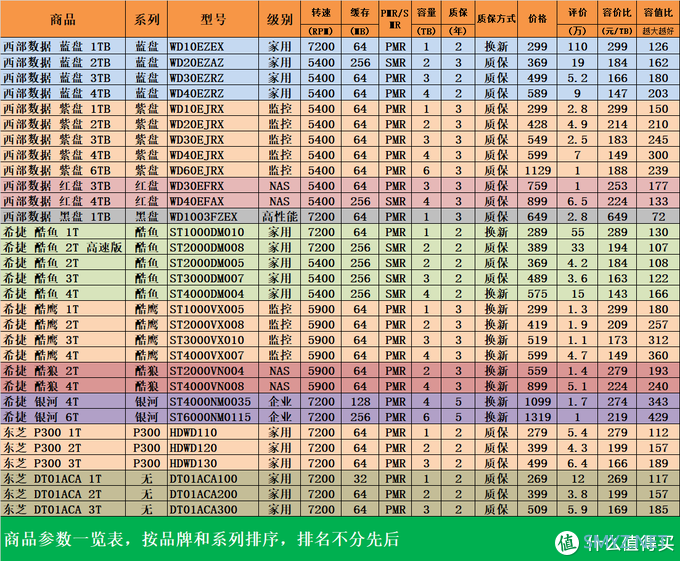Click the 转速 column header
This screenshot has width=680, height=561.
[x=321, y=13]
